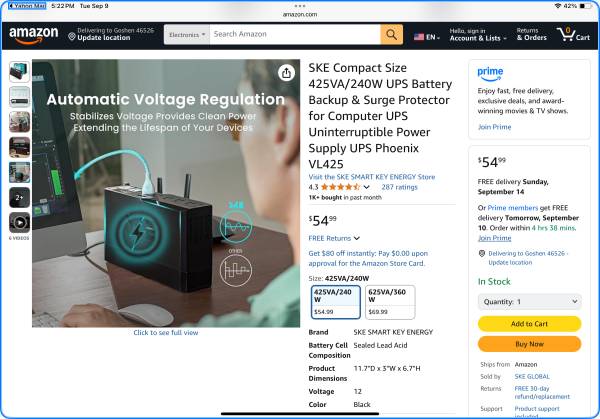
Task: Open the shopping cart icon
Action: point(573,34)
